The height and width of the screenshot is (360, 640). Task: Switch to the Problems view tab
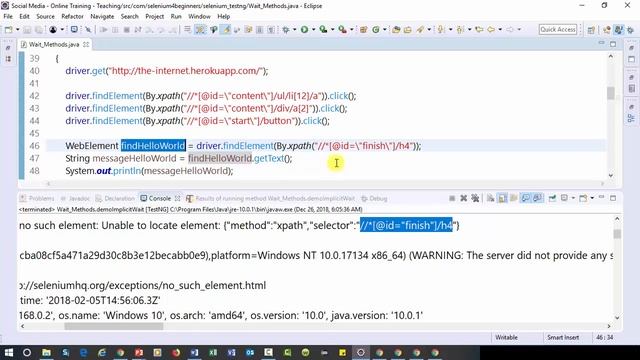coord(37,198)
